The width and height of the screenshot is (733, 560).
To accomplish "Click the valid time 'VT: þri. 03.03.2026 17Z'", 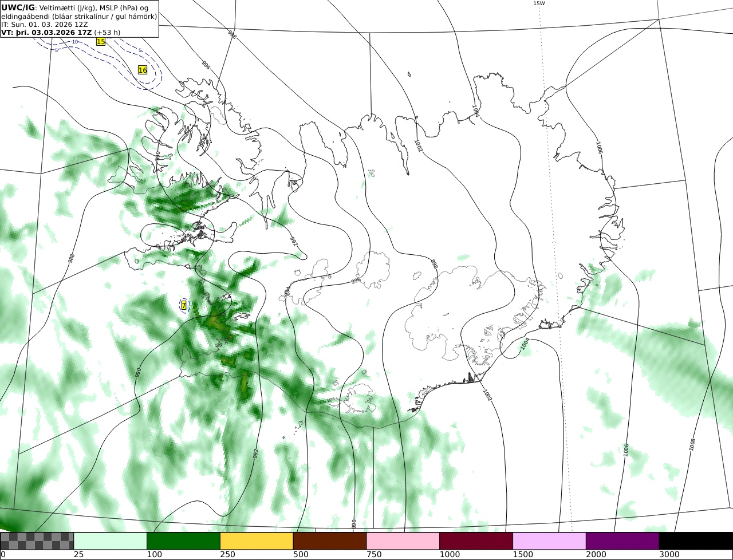I will pos(46,33).
